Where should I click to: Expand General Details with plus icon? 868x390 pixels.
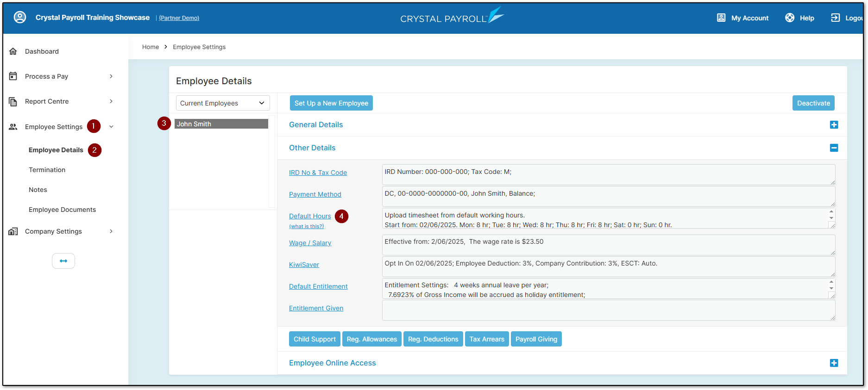(x=834, y=125)
